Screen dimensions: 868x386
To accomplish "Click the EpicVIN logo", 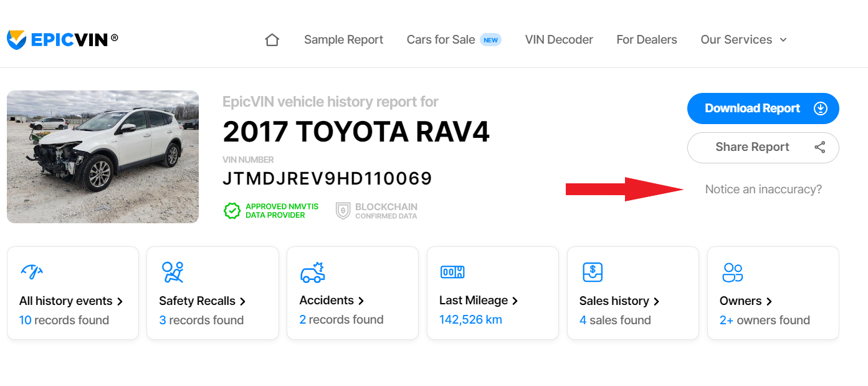I will 62,40.
